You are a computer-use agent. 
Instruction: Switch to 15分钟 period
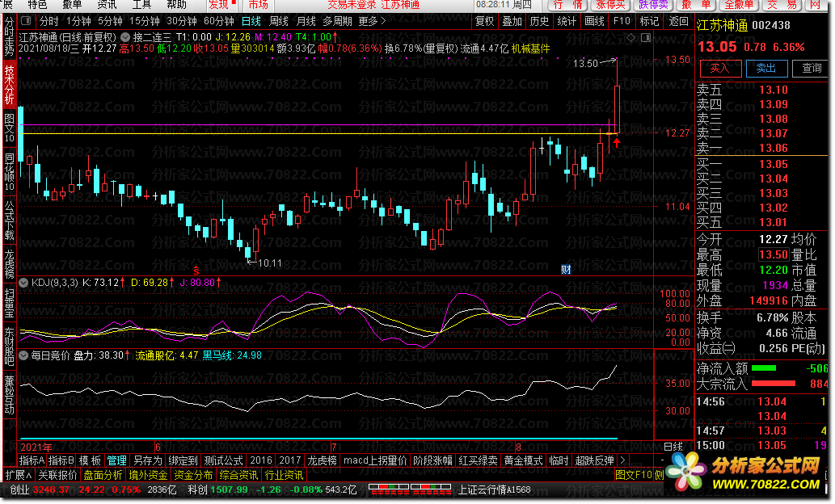coord(145,21)
